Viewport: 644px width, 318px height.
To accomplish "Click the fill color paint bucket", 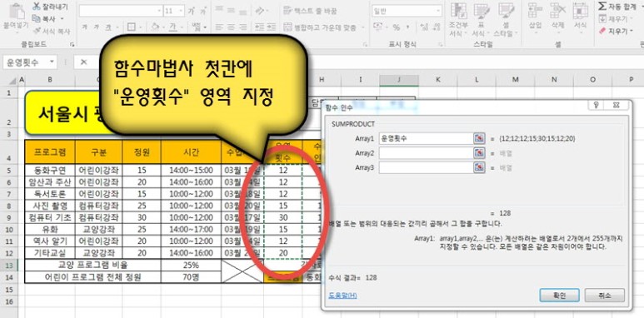I will [155, 27].
